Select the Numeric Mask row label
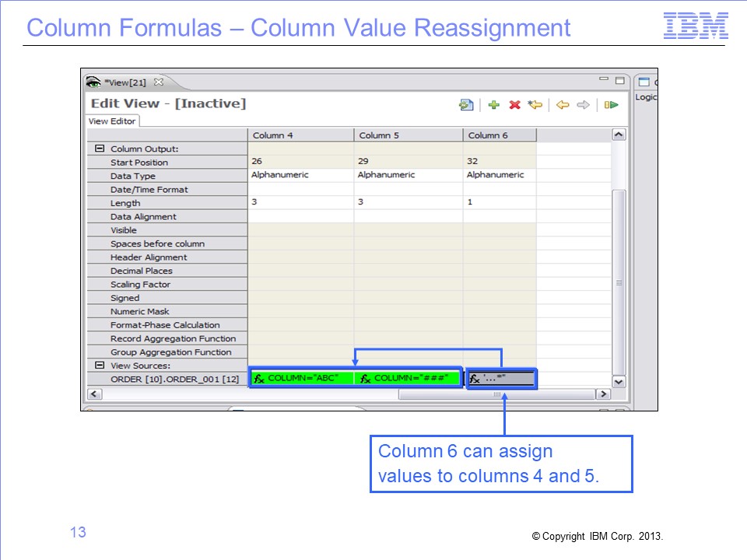 (x=139, y=311)
